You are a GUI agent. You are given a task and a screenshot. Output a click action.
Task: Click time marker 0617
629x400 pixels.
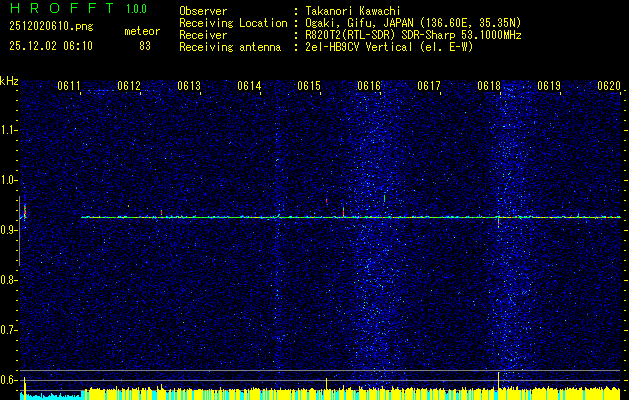429,86
